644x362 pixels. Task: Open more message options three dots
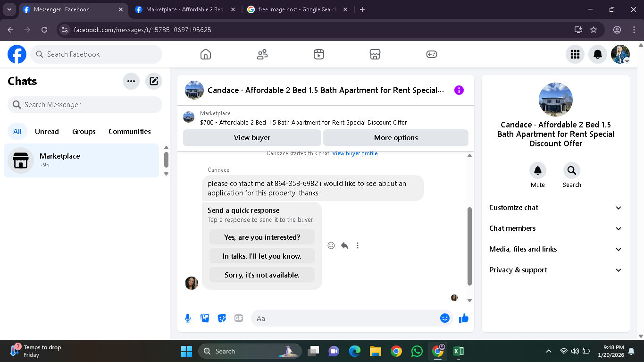pos(358,245)
